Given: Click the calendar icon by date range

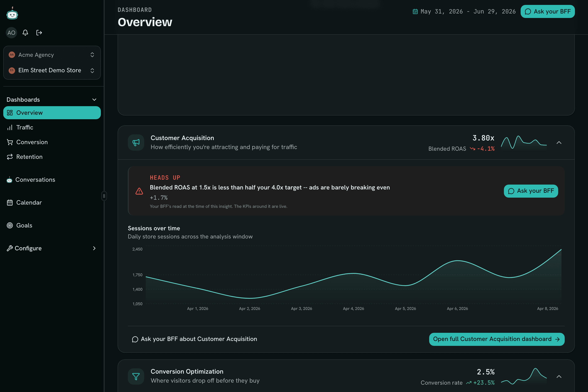Looking at the screenshot, I should click(415, 11).
